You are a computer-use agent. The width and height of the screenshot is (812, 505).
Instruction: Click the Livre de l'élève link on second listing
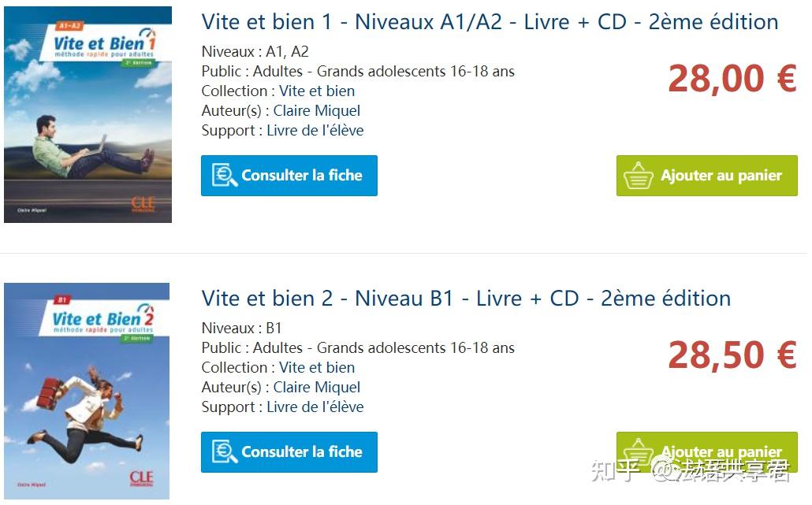[x=315, y=407]
